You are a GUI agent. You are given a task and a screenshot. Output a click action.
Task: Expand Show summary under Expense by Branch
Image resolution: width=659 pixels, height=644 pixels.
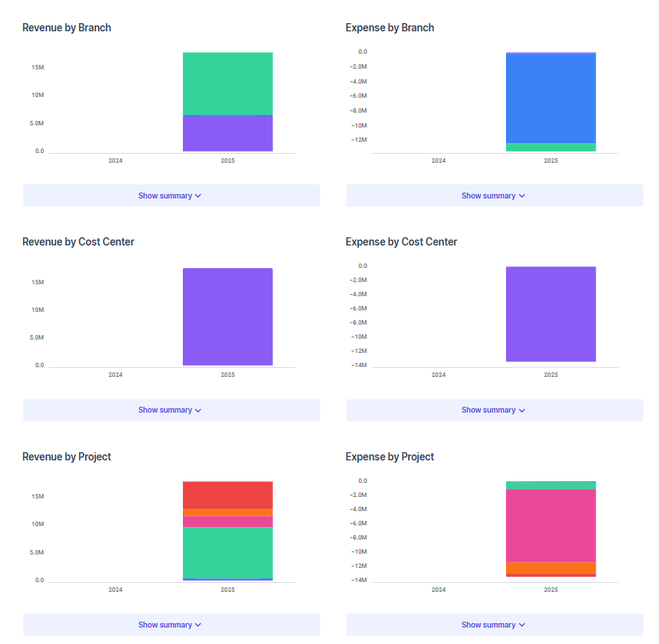pos(493,196)
